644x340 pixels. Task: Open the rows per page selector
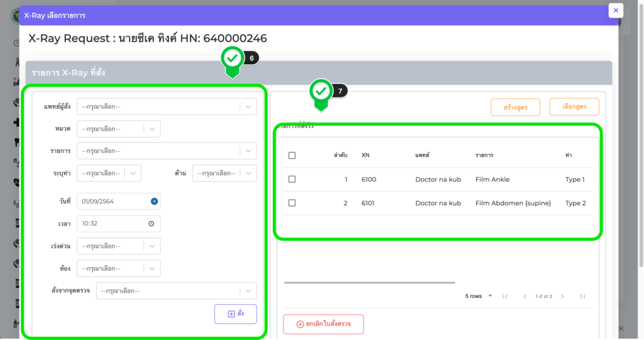point(479,296)
